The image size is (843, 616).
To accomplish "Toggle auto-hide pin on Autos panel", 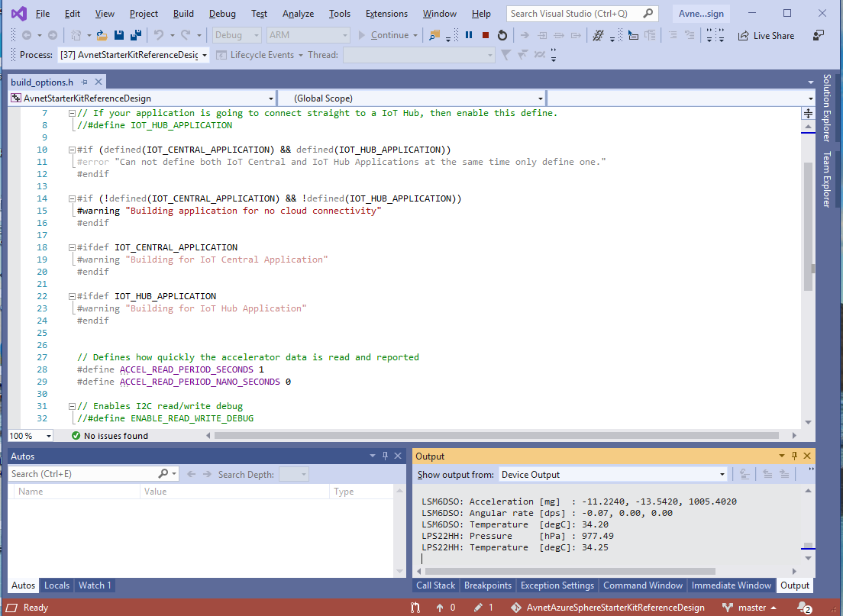I will pyautogui.click(x=385, y=456).
